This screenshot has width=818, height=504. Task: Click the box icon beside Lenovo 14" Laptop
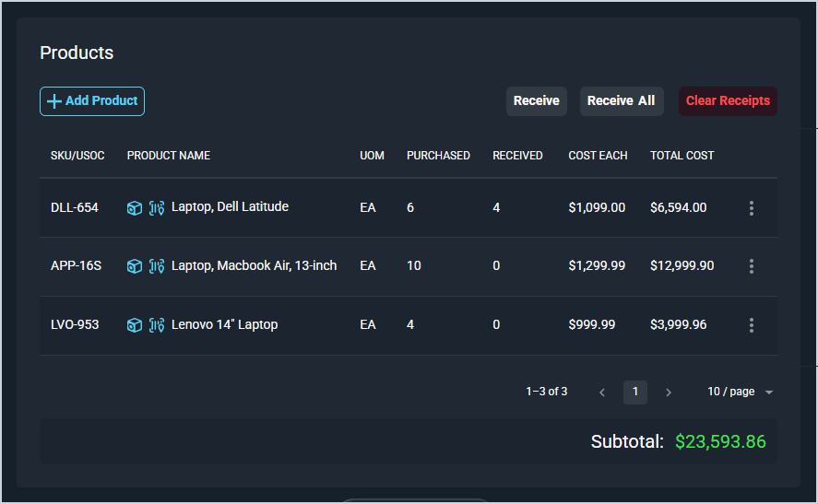pyautogui.click(x=135, y=325)
